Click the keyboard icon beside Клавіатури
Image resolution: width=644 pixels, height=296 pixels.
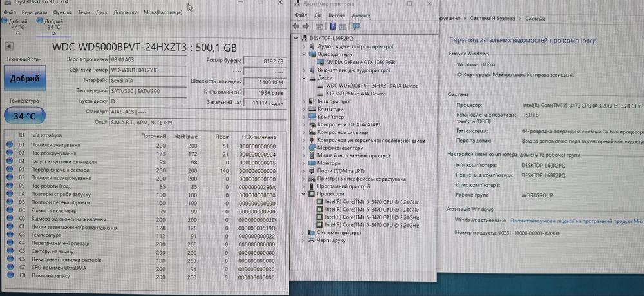[x=312, y=110]
